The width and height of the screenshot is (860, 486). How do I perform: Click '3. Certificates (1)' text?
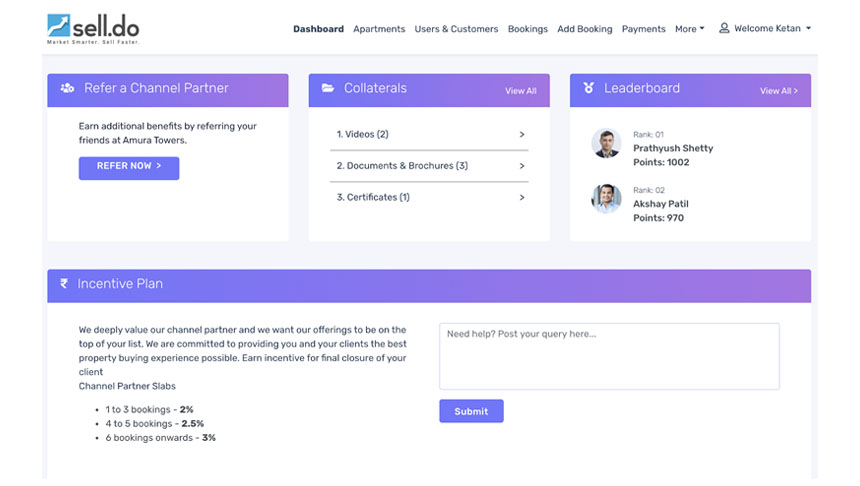pos(373,197)
